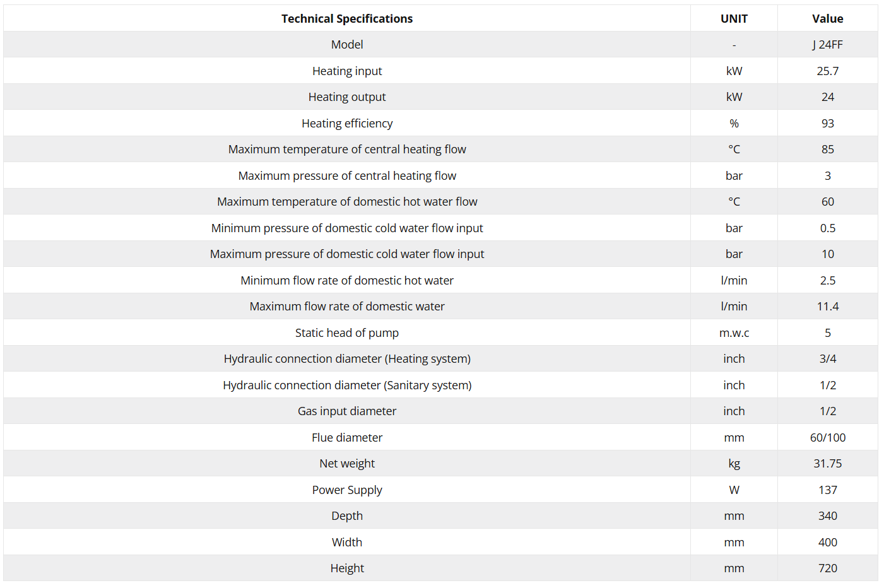The height and width of the screenshot is (588, 884).
Task: Click the Heating input row label
Action: (347, 71)
